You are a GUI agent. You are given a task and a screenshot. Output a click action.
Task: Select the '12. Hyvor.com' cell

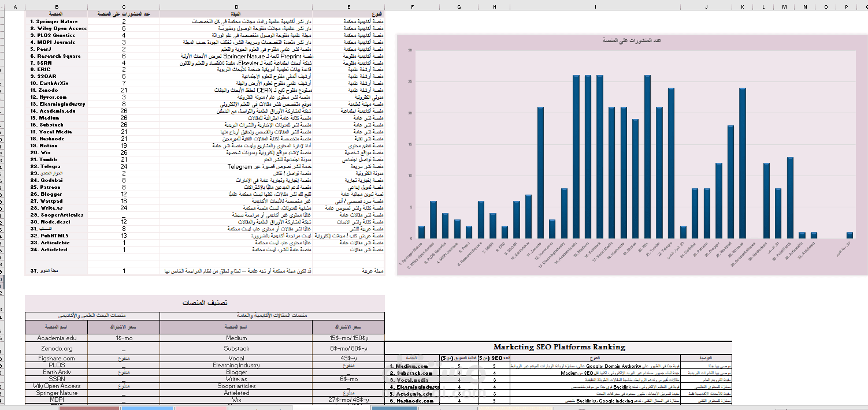click(x=56, y=97)
